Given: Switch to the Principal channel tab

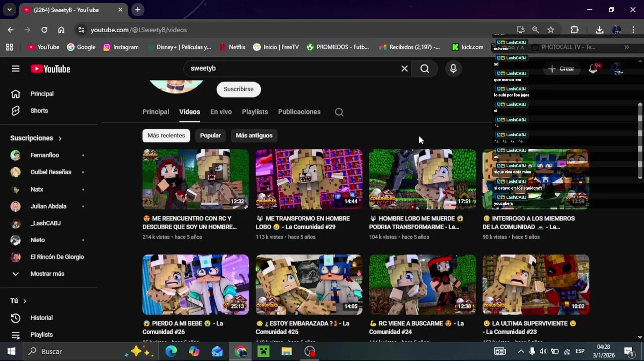Looking at the screenshot, I should (156, 112).
